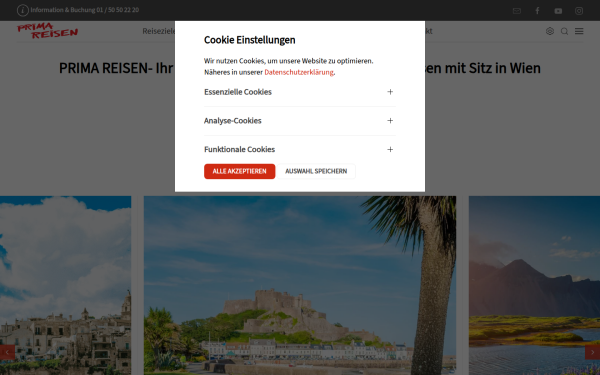Viewport: 600px width, 375px height.
Task: Click the search magnifier icon
Action: 564,31
